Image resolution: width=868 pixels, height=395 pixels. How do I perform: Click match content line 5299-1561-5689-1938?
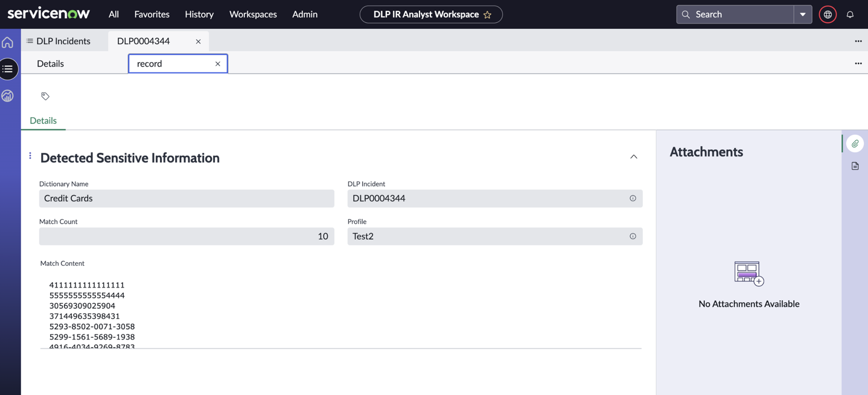92,336
